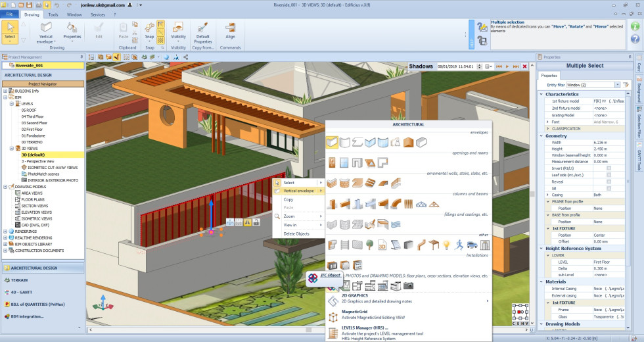The width and height of the screenshot is (644, 342).
Task: Select the door object icon in openings
Action: click(x=331, y=162)
